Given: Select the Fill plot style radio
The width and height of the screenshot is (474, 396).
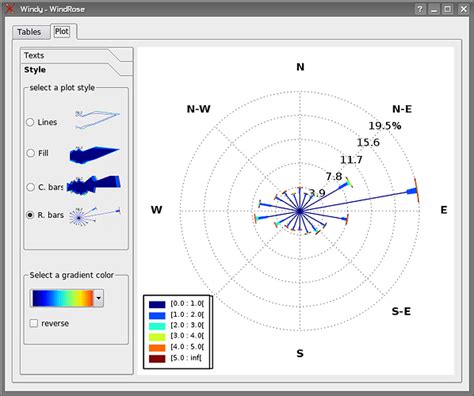Looking at the screenshot, I should [x=30, y=153].
